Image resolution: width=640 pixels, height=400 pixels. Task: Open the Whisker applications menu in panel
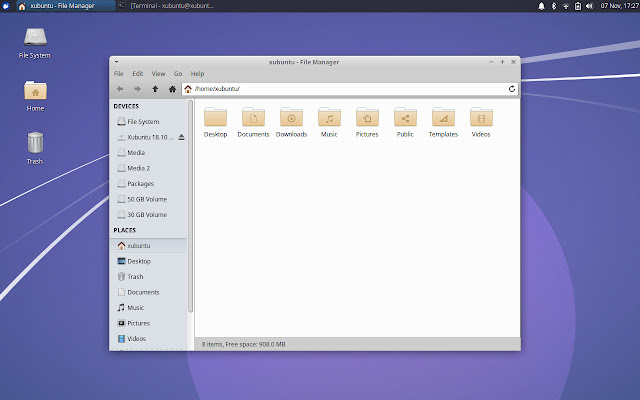pyautogui.click(x=6, y=6)
